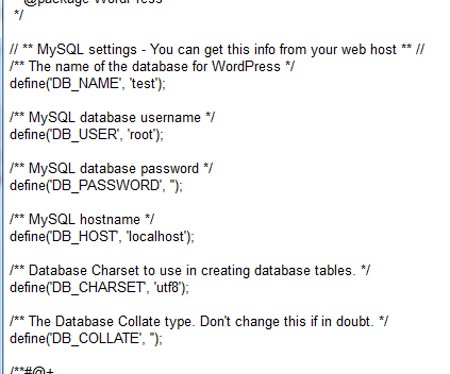Place cursor in 'test' database name value

pos(143,83)
